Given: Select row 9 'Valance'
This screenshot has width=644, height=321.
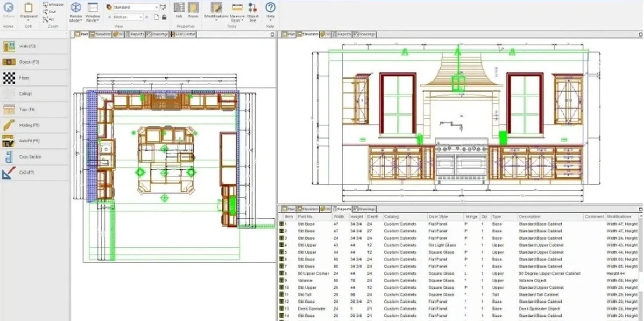Looking at the screenshot, I should click(x=459, y=280).
